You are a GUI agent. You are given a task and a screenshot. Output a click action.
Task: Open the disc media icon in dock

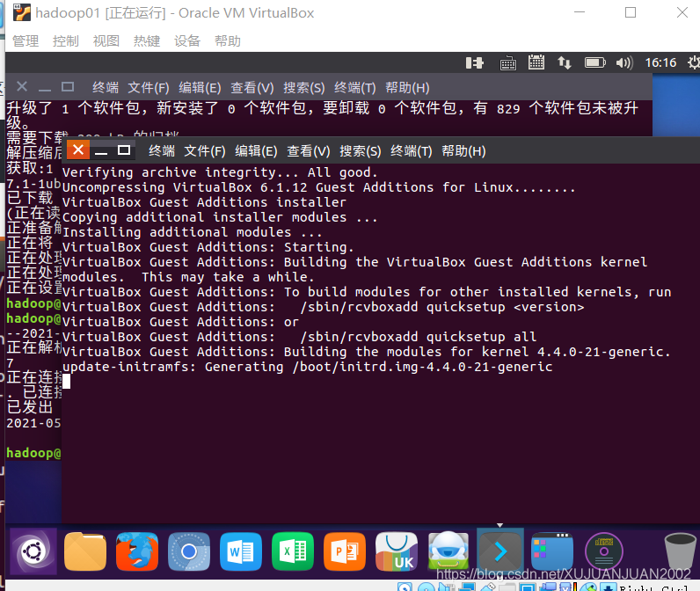603,551
